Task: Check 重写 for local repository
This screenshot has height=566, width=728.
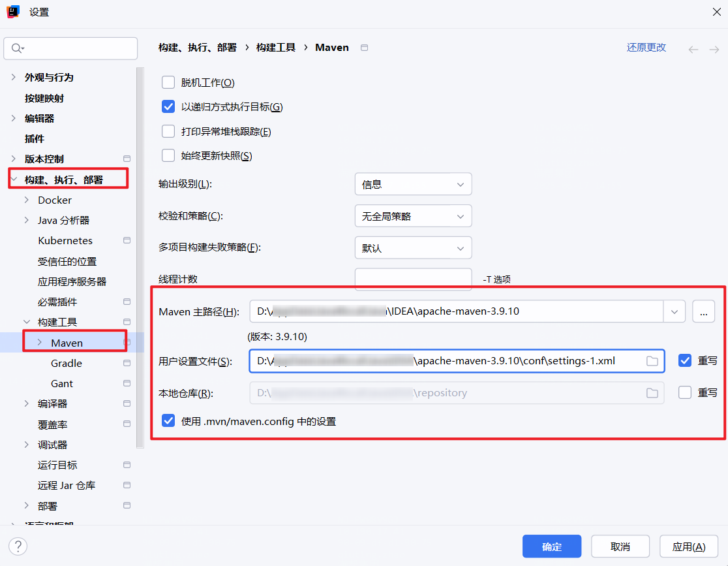Action: [685, 392]
